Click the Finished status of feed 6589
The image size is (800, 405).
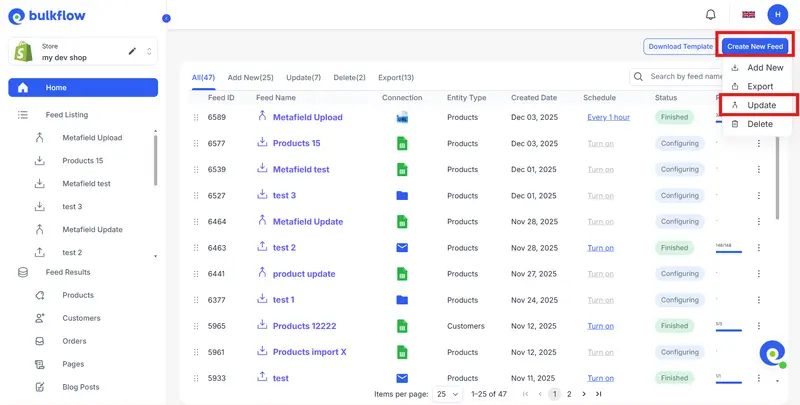point(674,117)
